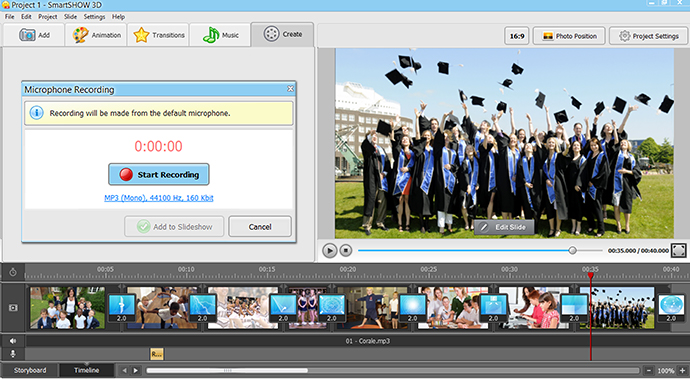This screenshot has width=690, height=379.
Task: Play the slideshow preview
Action: coord(329,250)
